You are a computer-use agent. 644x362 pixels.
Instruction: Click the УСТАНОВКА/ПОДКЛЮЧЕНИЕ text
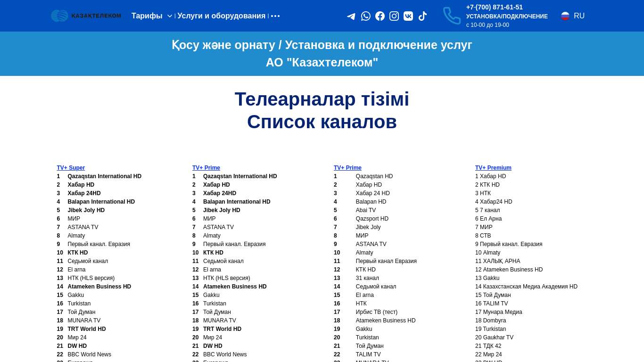tap(507, 16)
